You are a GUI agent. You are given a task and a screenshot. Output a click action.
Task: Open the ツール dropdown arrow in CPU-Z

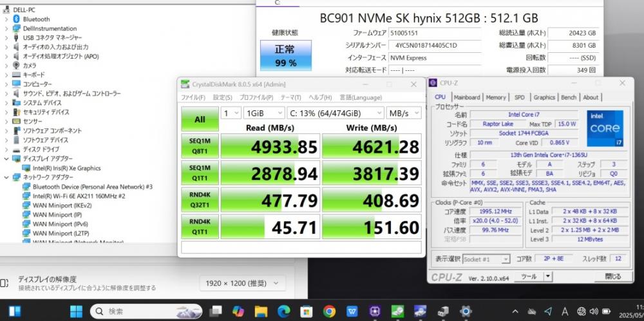(x=547, y=277)
